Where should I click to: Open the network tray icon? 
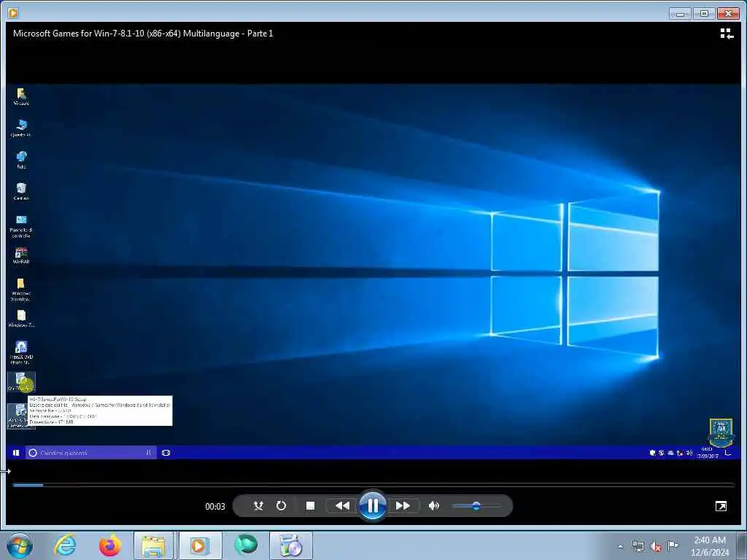(x=638, y=546)
